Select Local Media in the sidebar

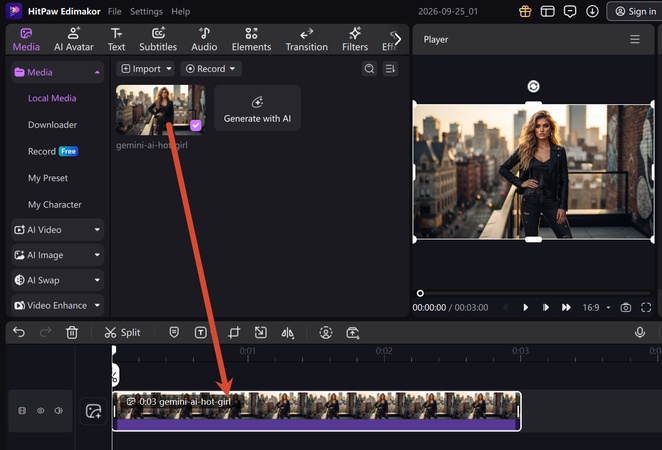[52, 98]
